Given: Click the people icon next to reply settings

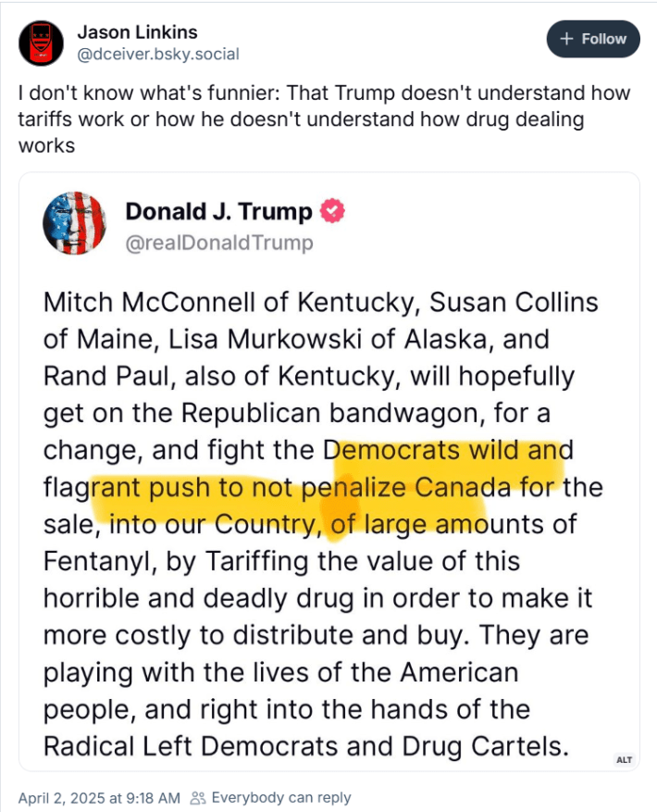Looking at the screenshot, I should [x=198, y=797].
